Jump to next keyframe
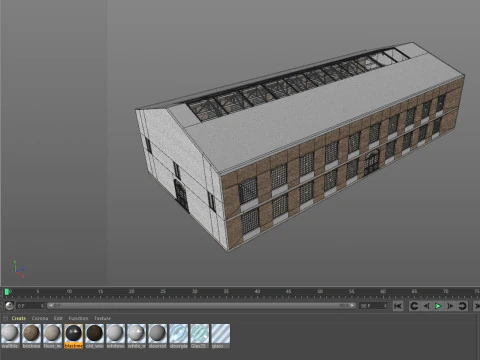480x360 pixels. coord(462,306)
